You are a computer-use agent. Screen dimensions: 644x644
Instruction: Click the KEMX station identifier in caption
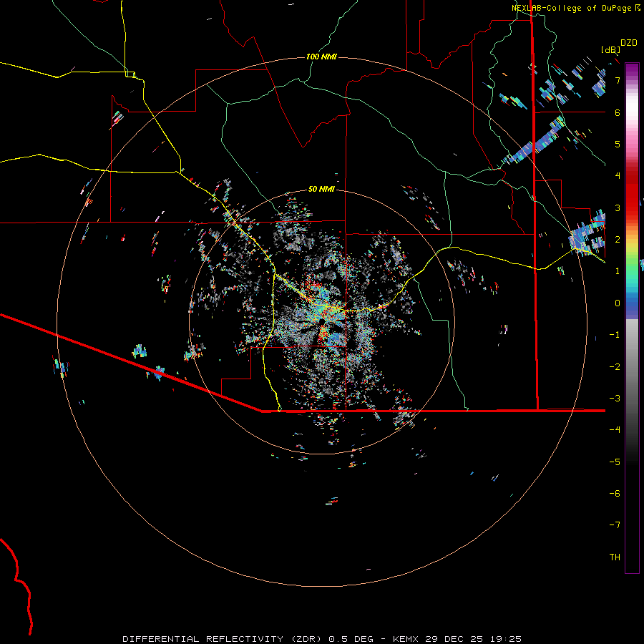coord(406,639)
